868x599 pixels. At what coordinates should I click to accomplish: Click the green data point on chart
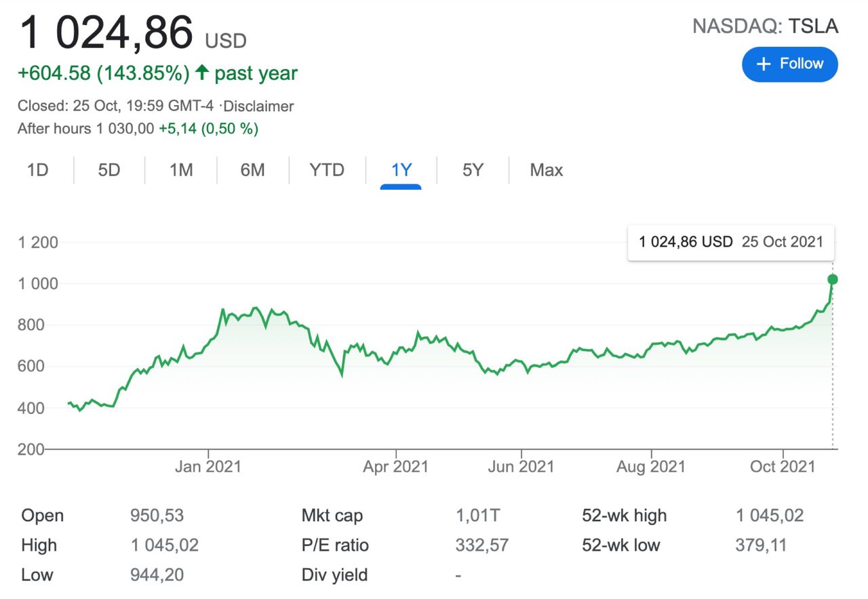[833, 279]
